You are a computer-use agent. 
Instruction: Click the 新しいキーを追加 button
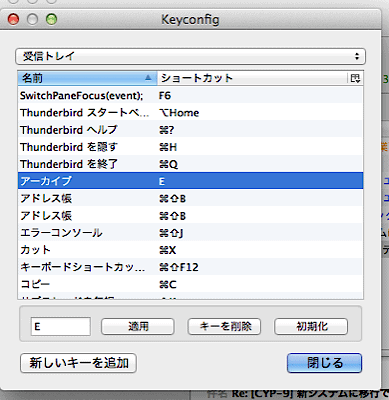(79, 363)
